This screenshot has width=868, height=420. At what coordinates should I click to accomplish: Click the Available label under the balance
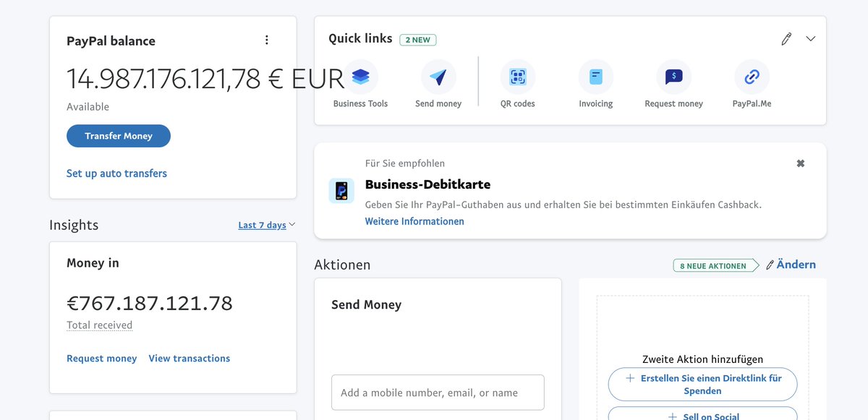point(88,107)
